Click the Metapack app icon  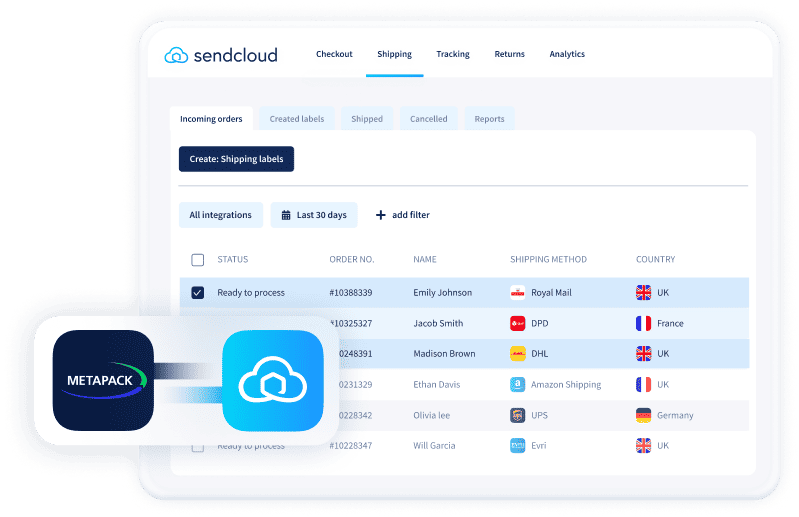[x=103, y=380]
